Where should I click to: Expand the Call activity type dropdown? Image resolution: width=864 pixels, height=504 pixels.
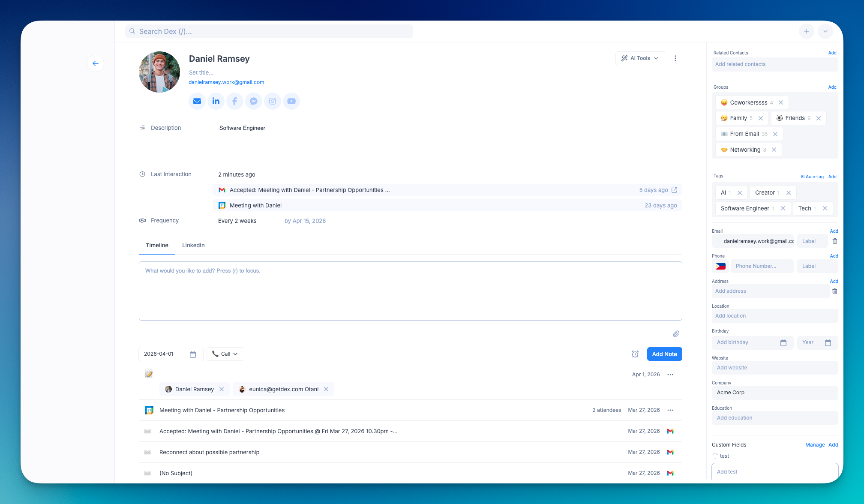tap(225, 354)
